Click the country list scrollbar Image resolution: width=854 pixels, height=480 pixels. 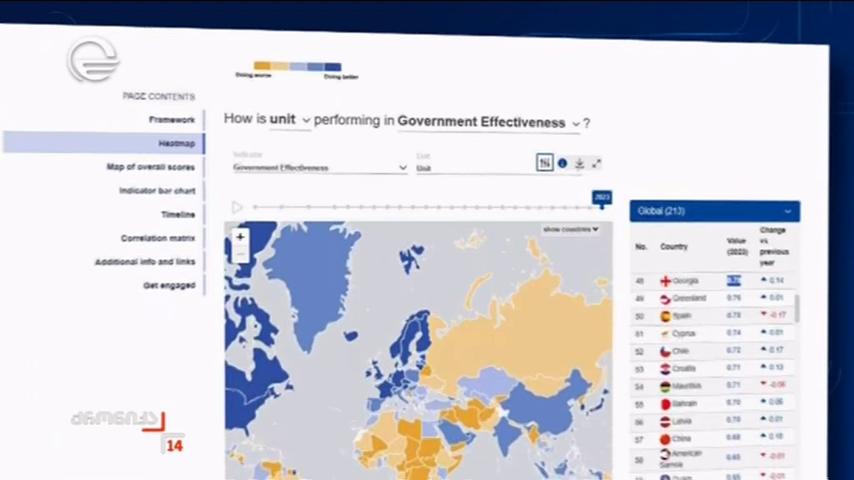(797, 308)
